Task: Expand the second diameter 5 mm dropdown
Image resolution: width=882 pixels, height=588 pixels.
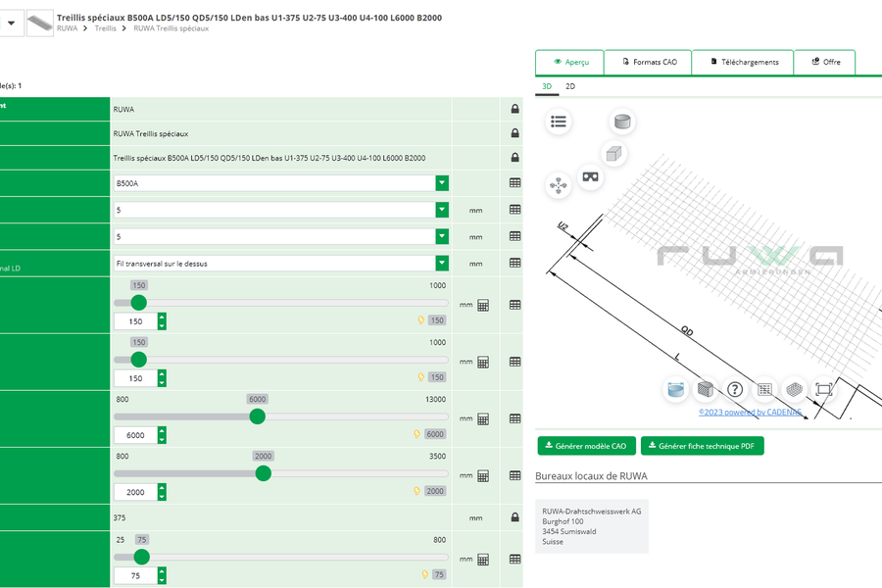Action: click(x=442, y=236)
